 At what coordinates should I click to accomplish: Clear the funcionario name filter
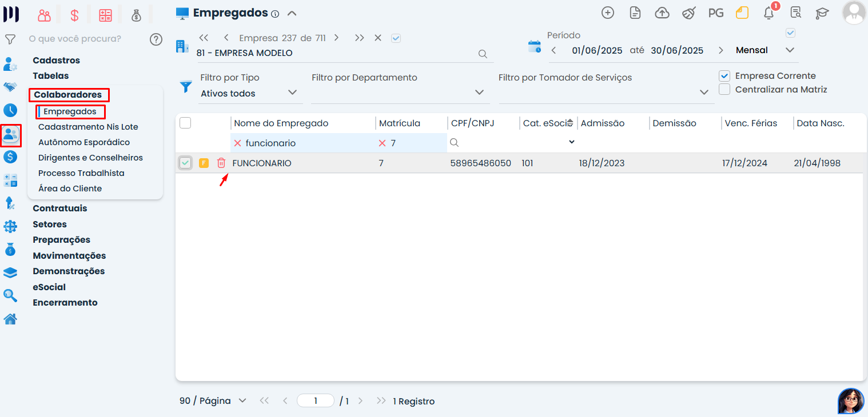coord(238,143)
